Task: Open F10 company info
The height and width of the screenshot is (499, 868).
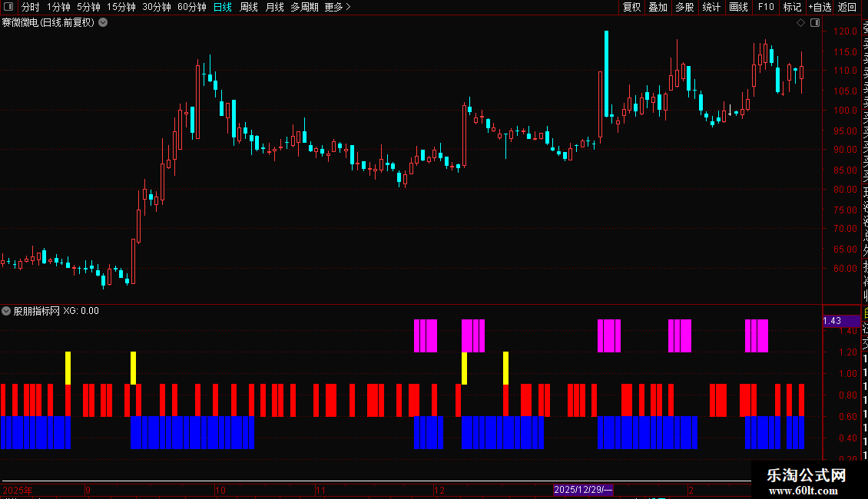Action: 766,7
